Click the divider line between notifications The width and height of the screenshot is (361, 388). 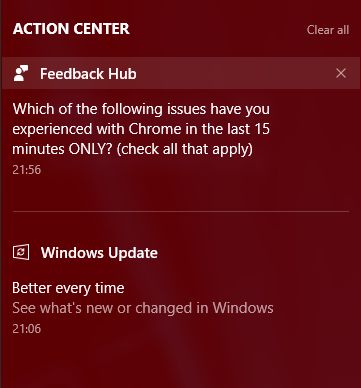pos(181,211)
